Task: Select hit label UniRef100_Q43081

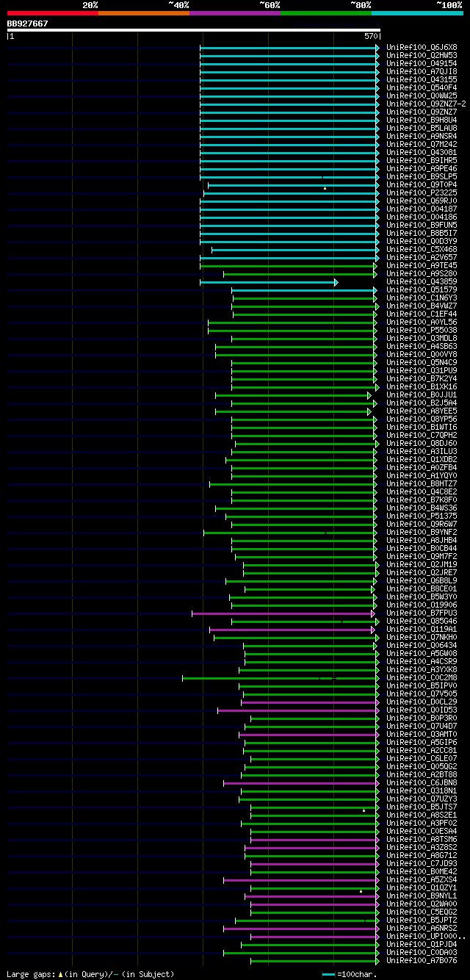Action: [422, 152]
